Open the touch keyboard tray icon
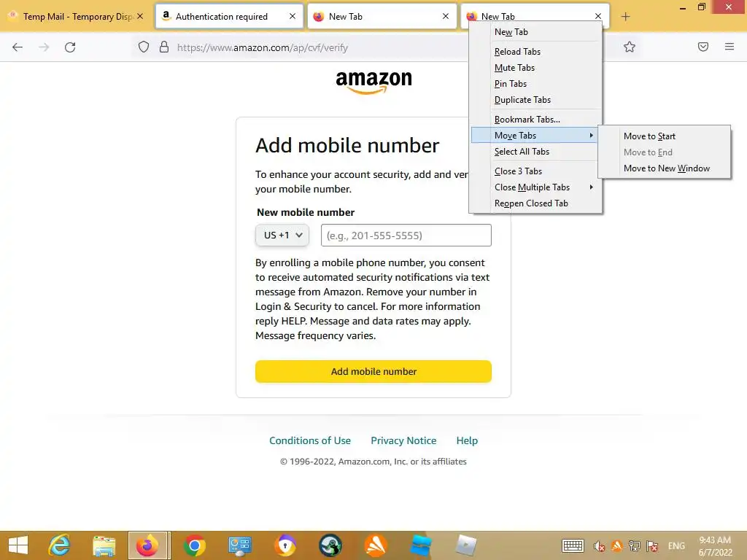Viewport: 747px width, 560px height. [x=573, y=545]
